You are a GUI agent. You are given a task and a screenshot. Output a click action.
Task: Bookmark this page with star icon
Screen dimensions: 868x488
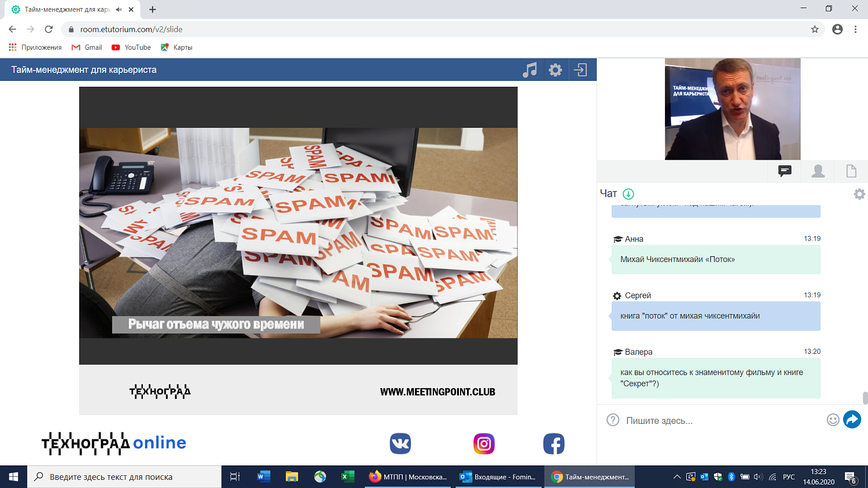click(x=815, y=29)
